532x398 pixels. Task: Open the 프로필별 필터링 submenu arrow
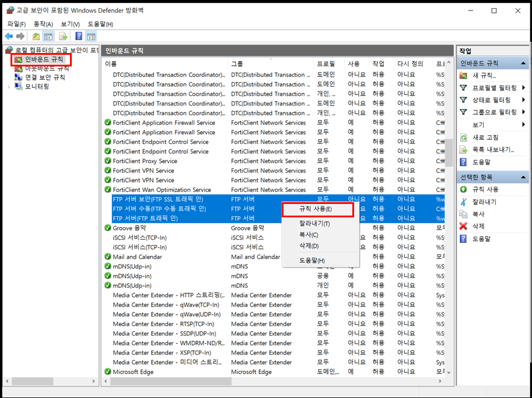[x=523, y=88]
